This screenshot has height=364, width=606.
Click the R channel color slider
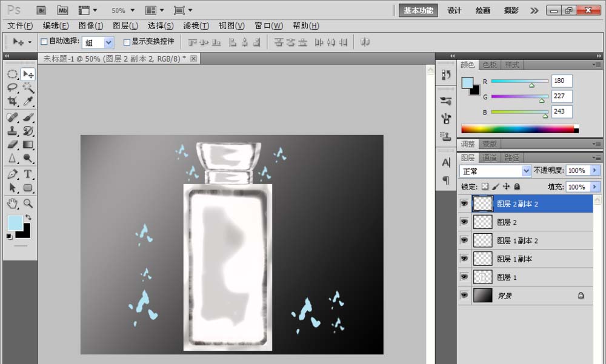pos(519,81)
